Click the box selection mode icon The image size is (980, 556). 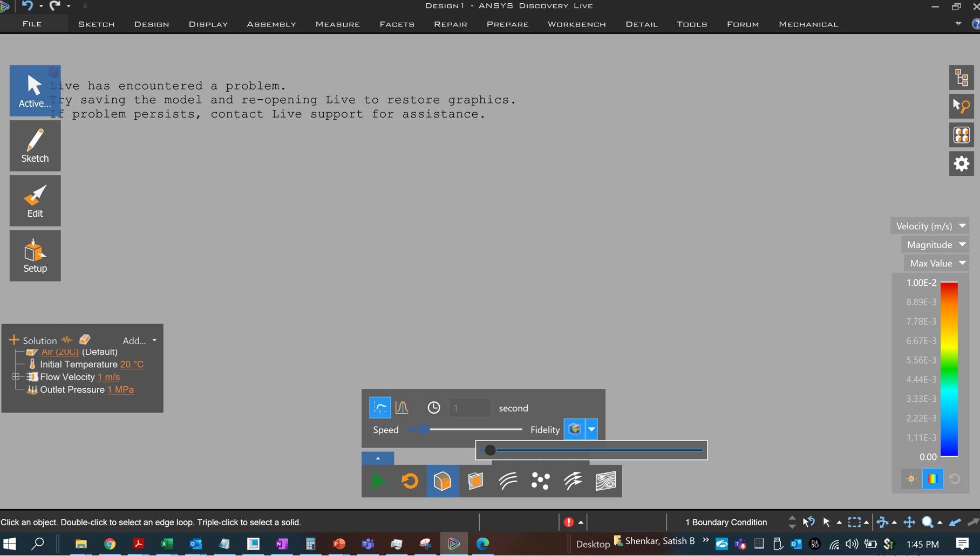click(x=854, y=522)
